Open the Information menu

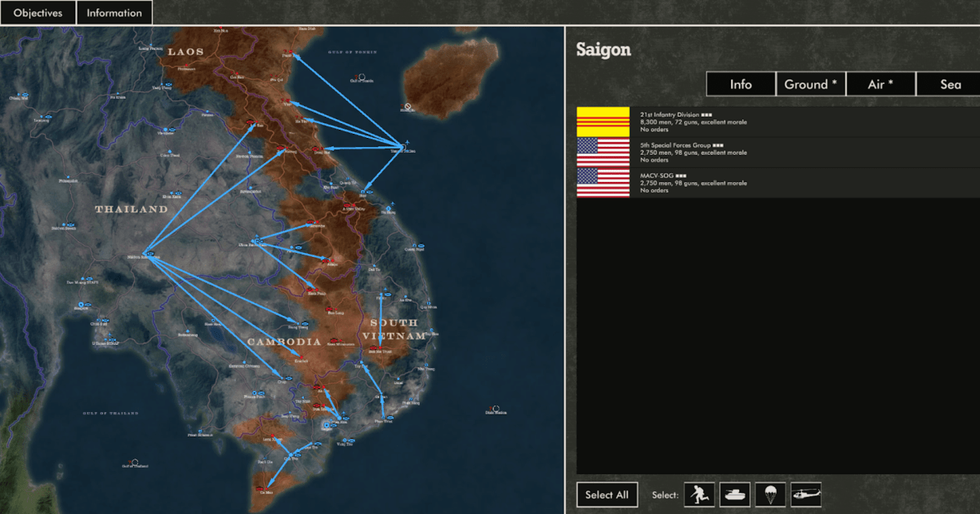[x=114, y=13]
